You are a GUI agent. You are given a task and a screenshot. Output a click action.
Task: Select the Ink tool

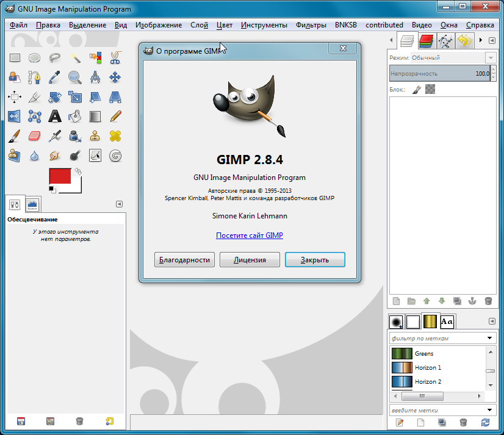pyautogui.click(x=75, y=136)
